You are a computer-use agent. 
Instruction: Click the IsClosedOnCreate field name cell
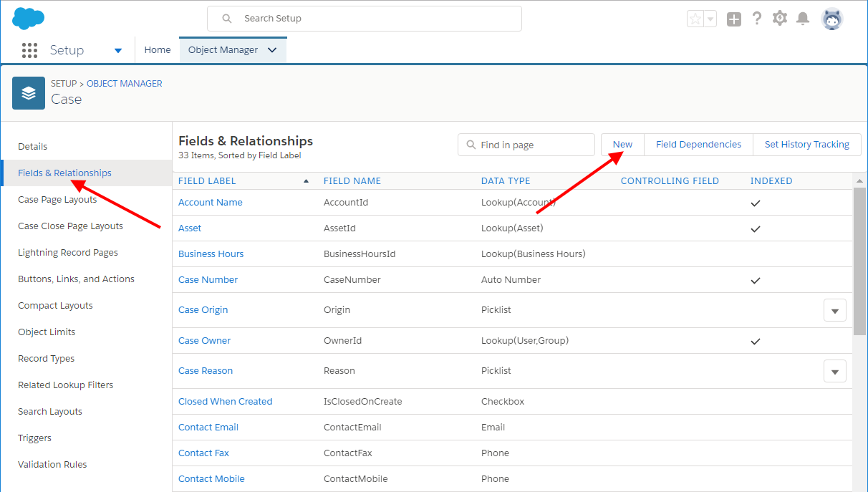pyautogui.click(x=362, y=401)
